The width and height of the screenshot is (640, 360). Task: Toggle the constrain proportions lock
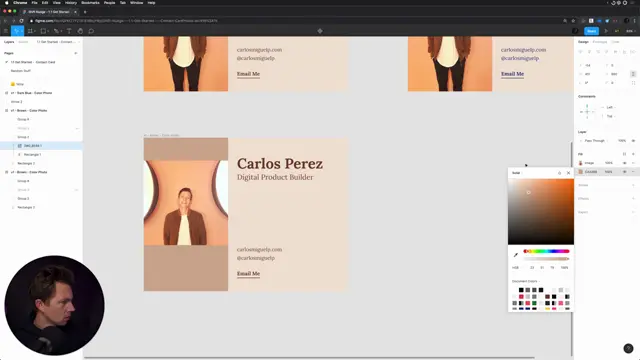(x=633, y=74)
